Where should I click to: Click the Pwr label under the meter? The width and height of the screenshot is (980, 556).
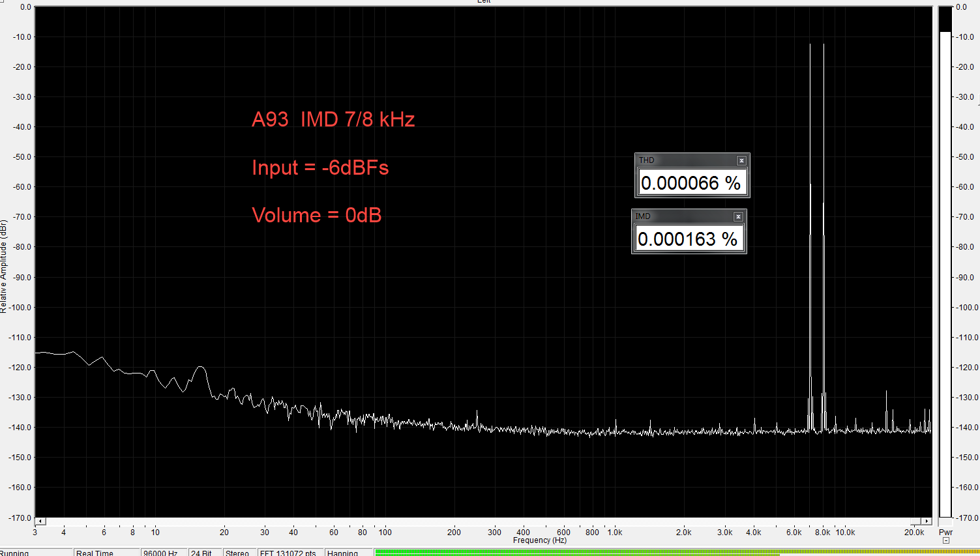(x=945, y=533)
